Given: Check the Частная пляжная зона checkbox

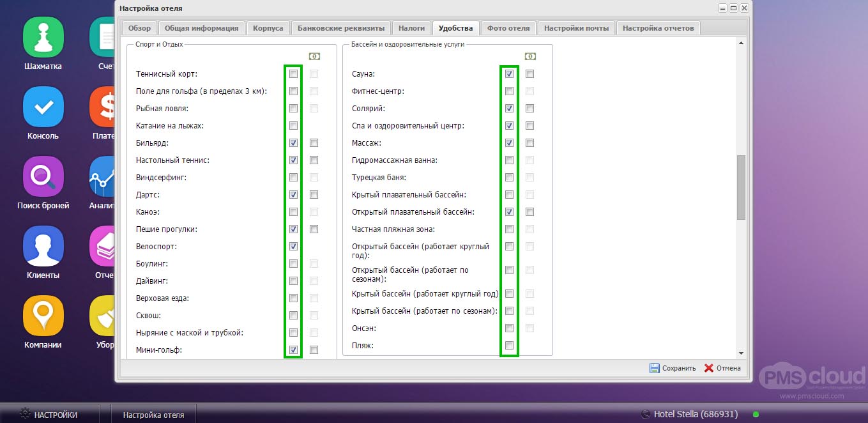Looking at the screenshot, I should (x=509, y=229).
